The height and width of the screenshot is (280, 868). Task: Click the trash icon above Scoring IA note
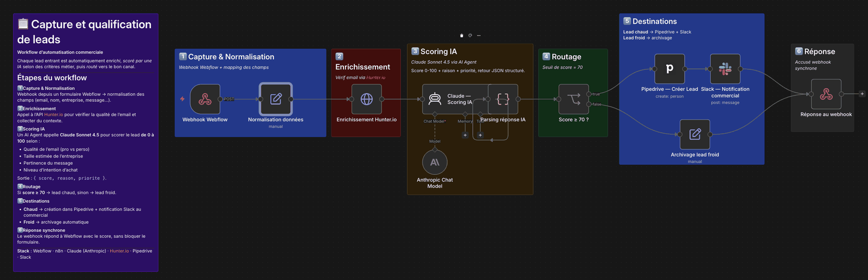[462, 36]
